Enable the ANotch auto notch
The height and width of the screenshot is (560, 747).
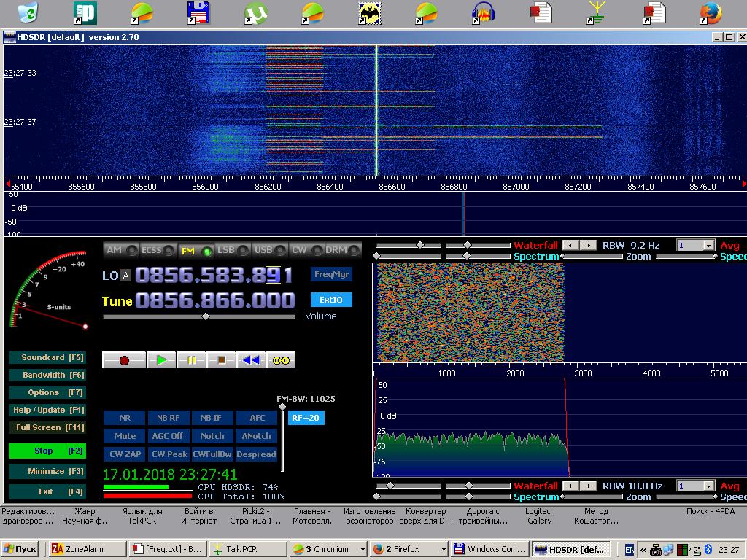point(256,436)
